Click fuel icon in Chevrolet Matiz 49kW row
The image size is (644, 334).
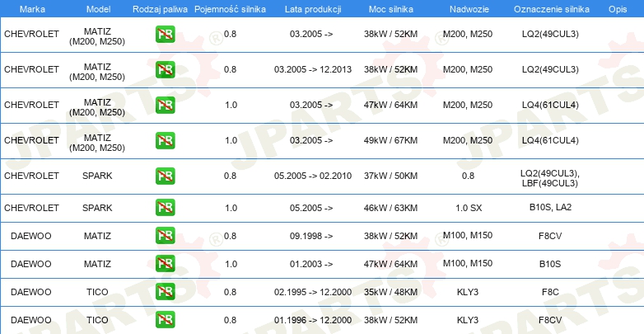click(x=166, y=141)
